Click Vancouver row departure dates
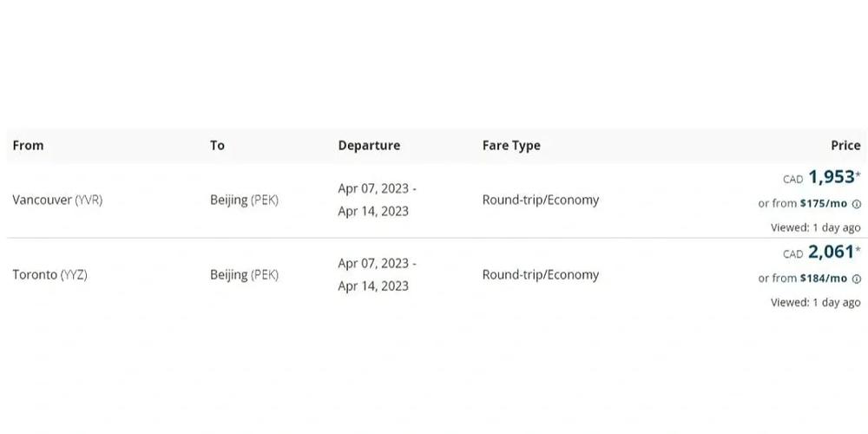This screenshot has height=434, width=868. 377,200
